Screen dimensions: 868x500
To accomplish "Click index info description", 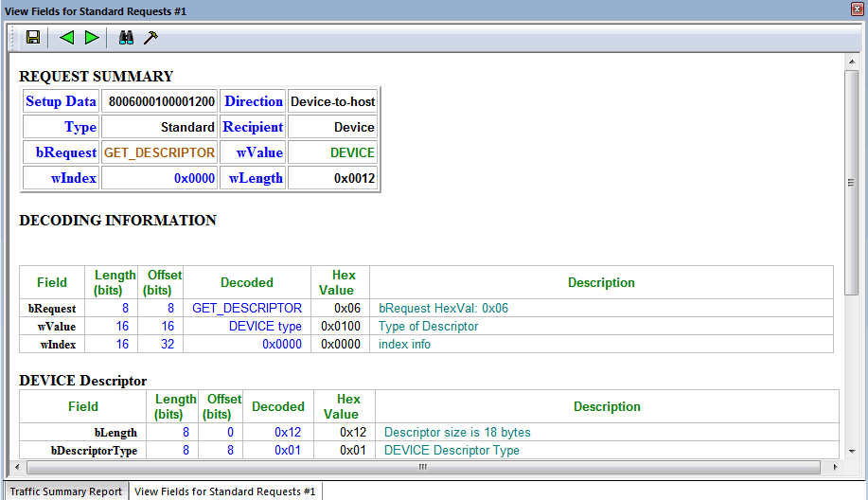I will click(405, 345).
